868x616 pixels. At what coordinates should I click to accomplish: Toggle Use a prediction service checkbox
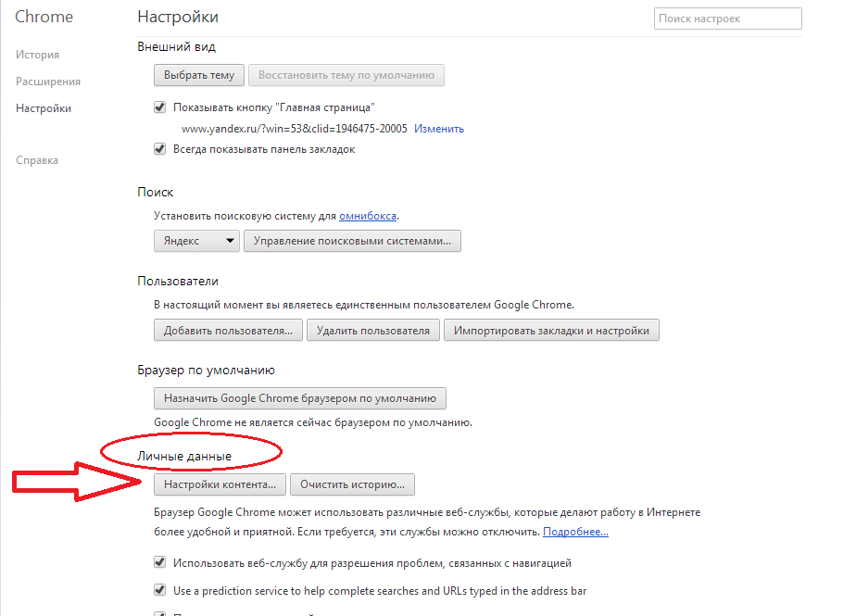(x=160, y=590)
